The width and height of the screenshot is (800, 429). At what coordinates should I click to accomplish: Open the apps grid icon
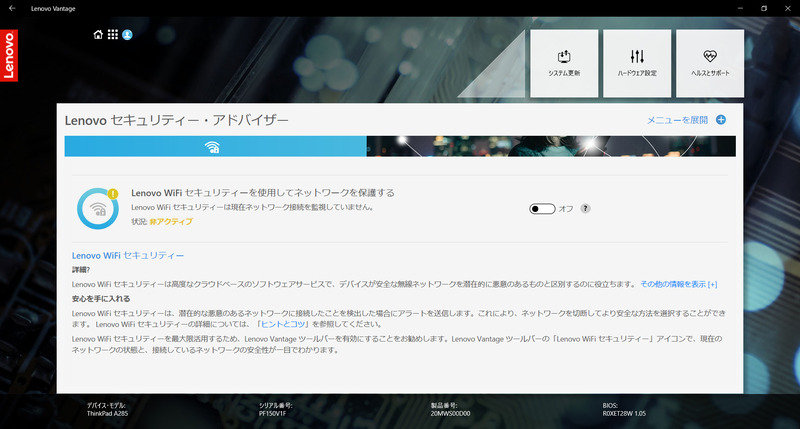click(x=113, y=35)
